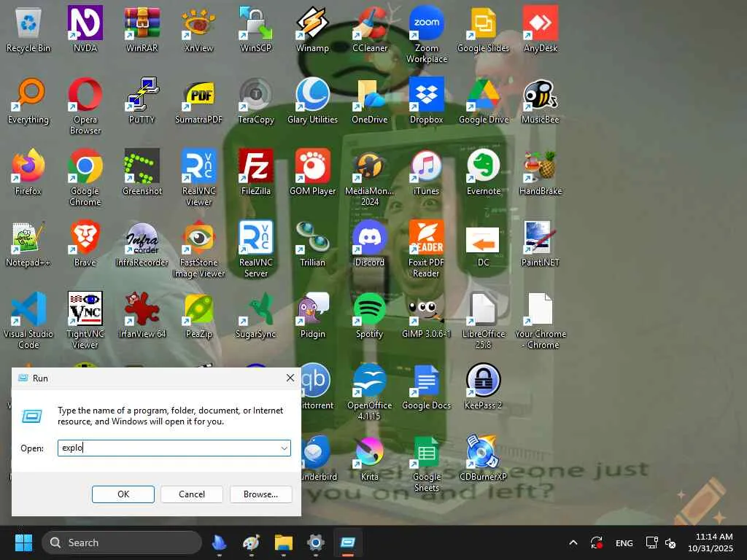The height and width of the screenshot is (560, 747).
Task: Open the Paint.NET desktop shortcut
Action: [541, 244]
